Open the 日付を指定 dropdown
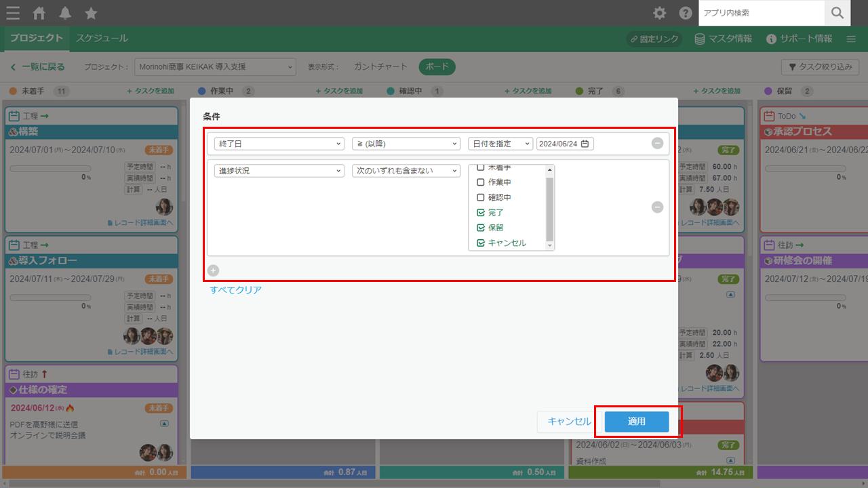The width and height of the screenshot is (868, 488). [500, 144]
